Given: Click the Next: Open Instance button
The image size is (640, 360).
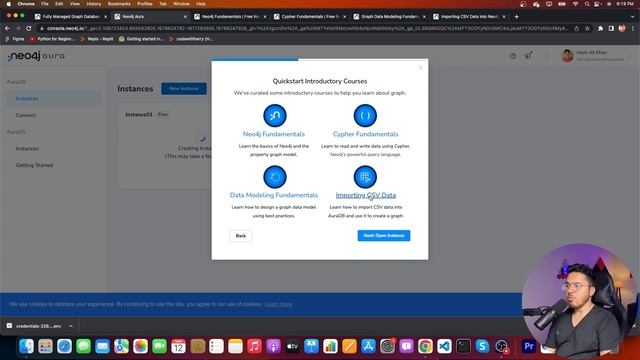Looking at the screenshot, I should (384, 236).
